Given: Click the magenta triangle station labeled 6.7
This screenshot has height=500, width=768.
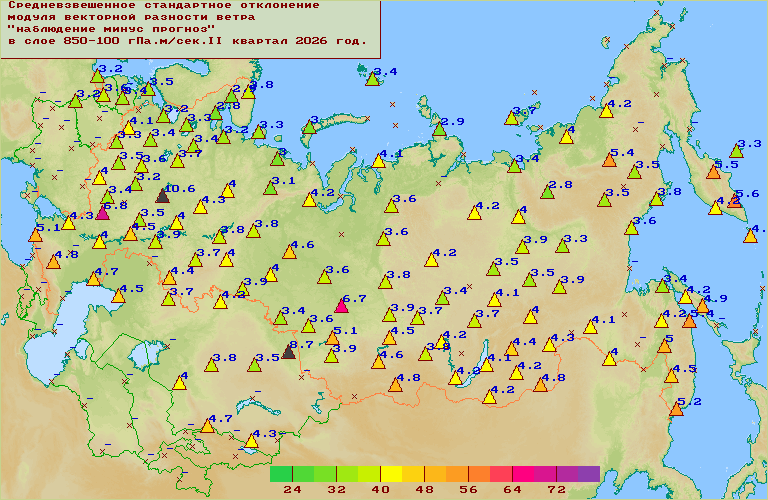Looking at the screenshot, I should (341, 307).
